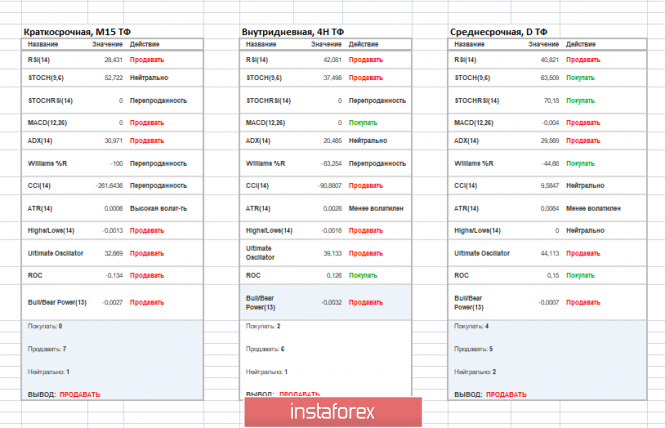Click CCI(14) value 9,5847
Screen dimensions: 665x428
coord(550,185)
